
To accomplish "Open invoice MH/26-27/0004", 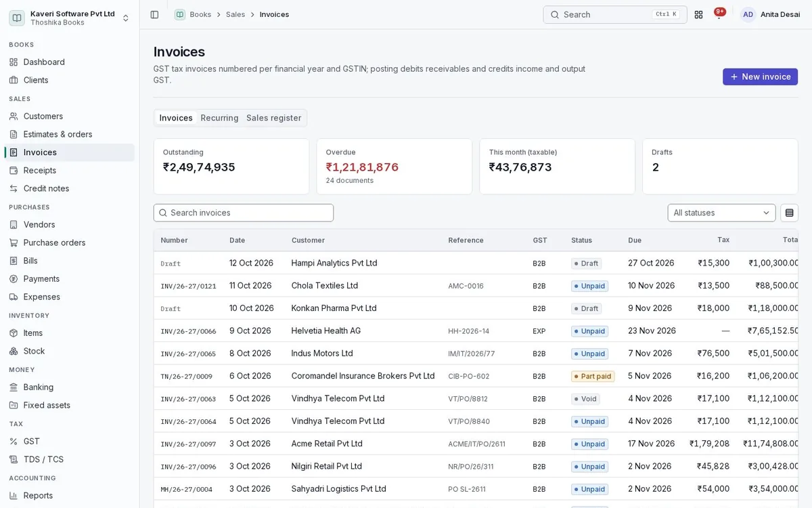I will pos(186,490).
